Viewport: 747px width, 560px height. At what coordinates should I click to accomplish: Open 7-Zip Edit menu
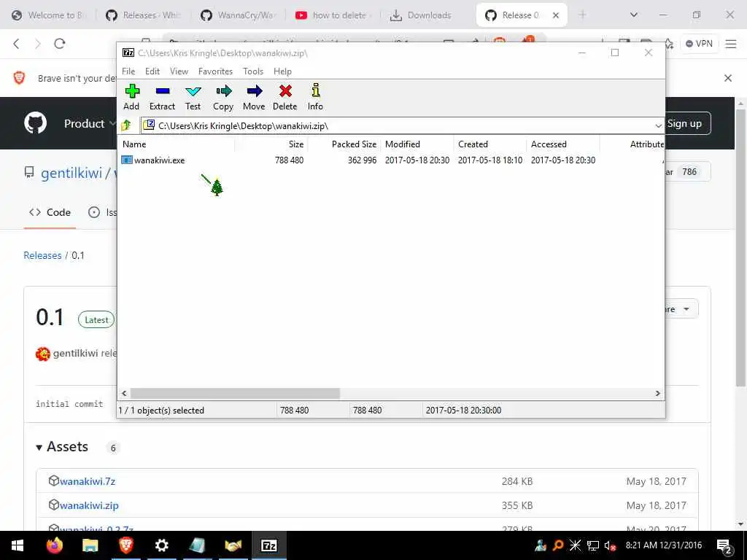pyautogui.click(x=152, y=71)
